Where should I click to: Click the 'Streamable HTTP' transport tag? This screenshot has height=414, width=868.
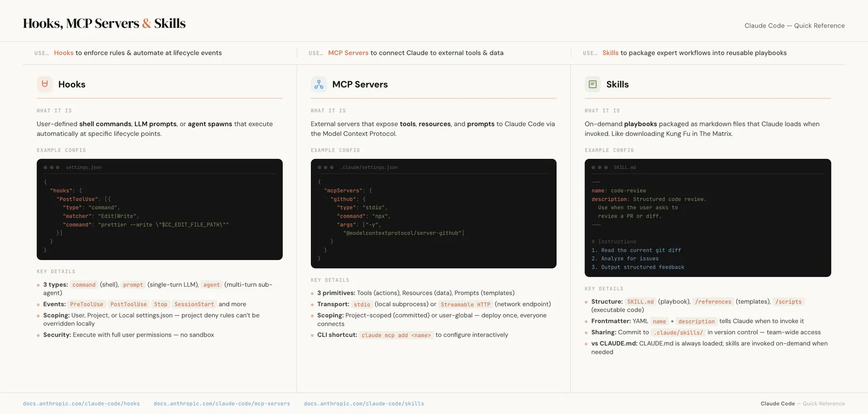pyautogui.click(x=465, y=305)
